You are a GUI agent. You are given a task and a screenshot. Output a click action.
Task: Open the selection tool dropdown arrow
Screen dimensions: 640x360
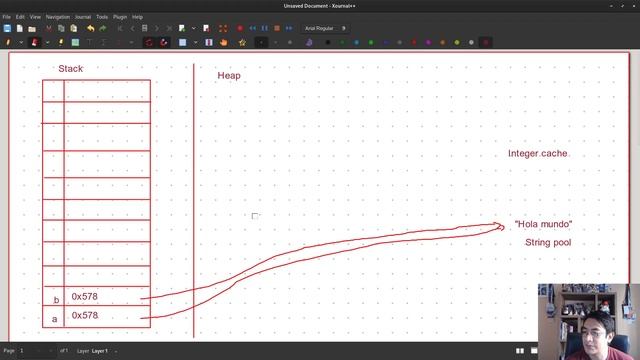click(x=196, y=42)
